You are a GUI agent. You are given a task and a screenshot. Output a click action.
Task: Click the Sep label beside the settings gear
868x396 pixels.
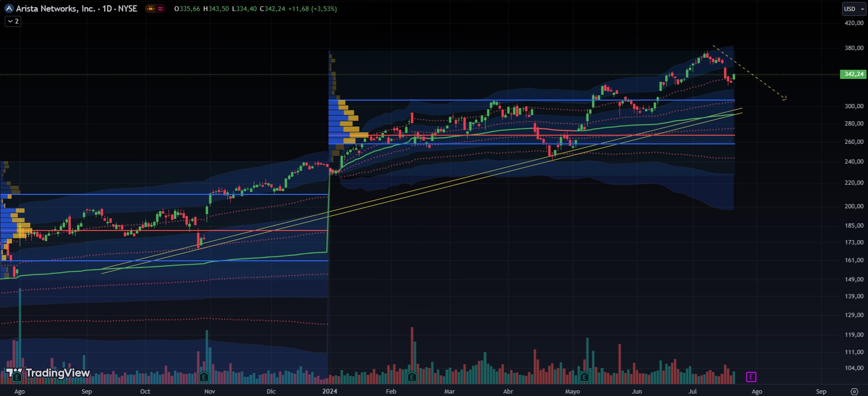821,391
